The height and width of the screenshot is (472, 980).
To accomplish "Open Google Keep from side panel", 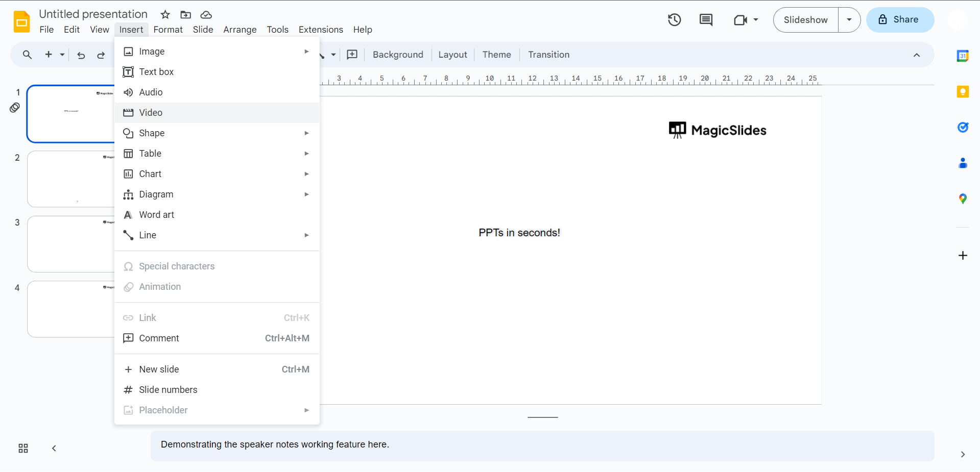I will click(x=963, y=92).
